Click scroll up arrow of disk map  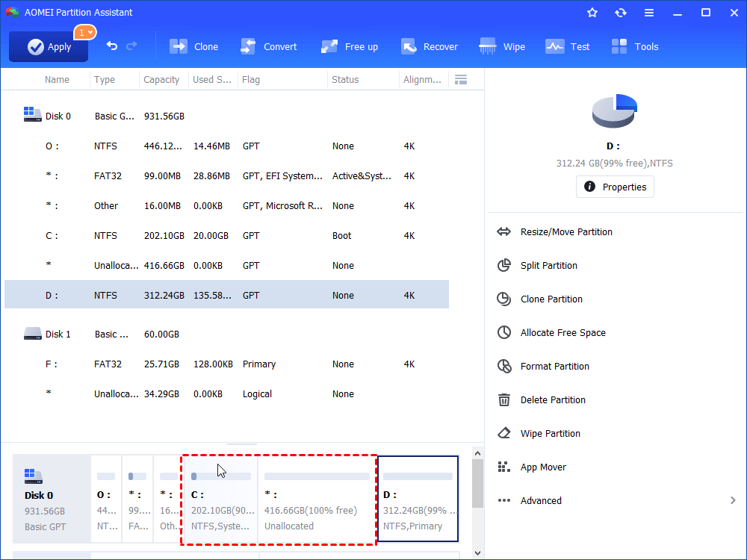(477, 453)
